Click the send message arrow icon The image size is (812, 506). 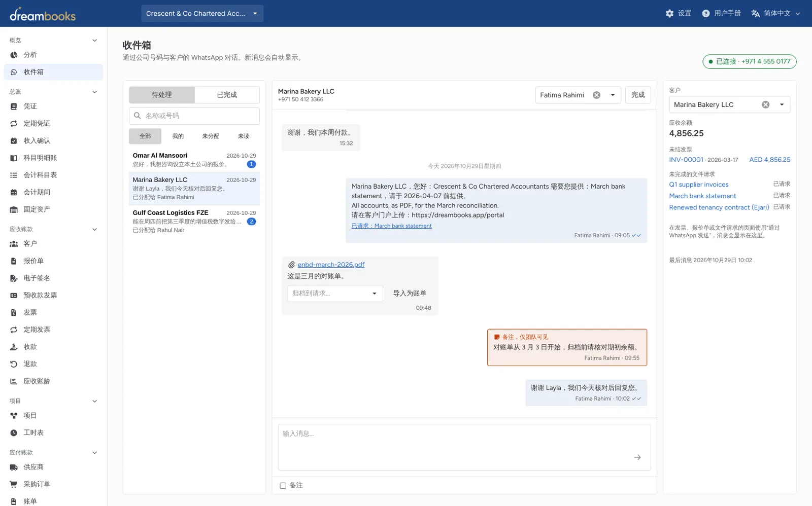[x=637, y=457]
